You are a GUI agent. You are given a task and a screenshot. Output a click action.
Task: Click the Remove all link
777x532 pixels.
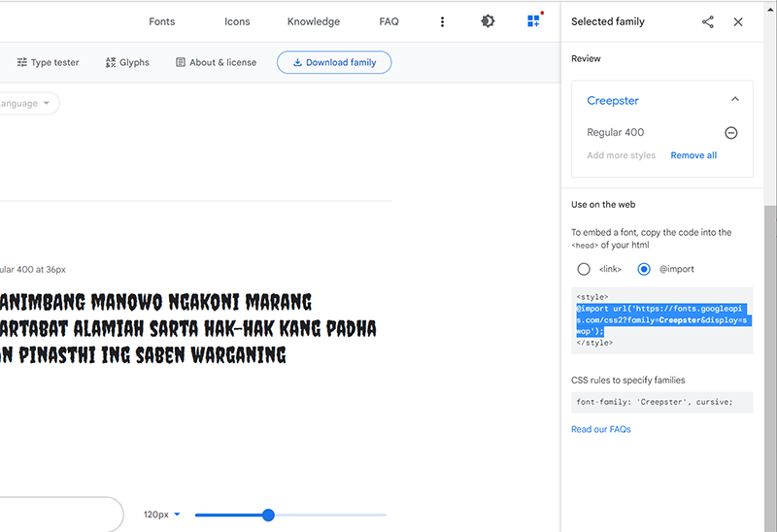(x=693, y=155)
